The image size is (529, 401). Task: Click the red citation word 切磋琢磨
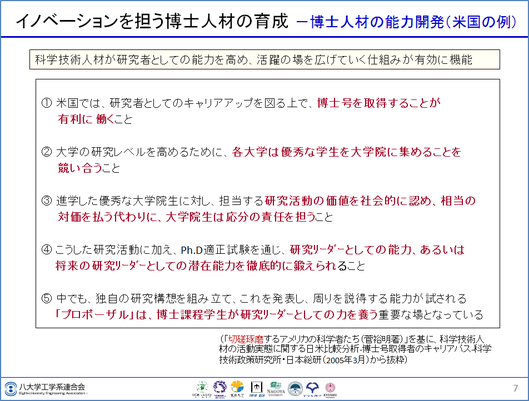point(246,339)
